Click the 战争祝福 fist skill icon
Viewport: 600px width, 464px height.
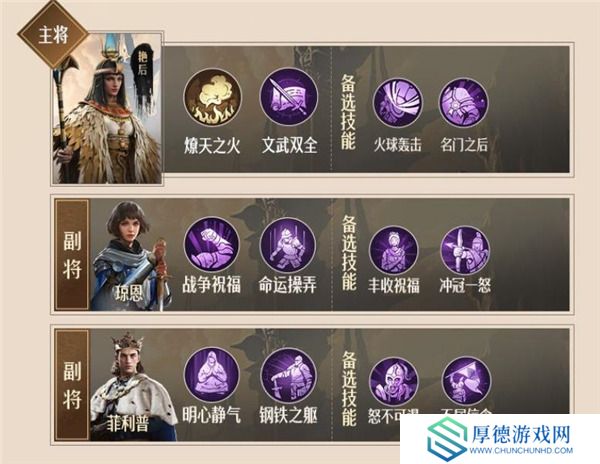(212, 246)
